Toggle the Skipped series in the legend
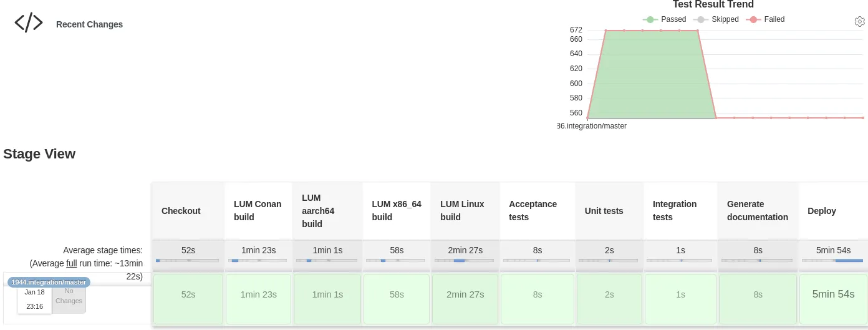Viewport: 868px width, 330px height. 716,19
